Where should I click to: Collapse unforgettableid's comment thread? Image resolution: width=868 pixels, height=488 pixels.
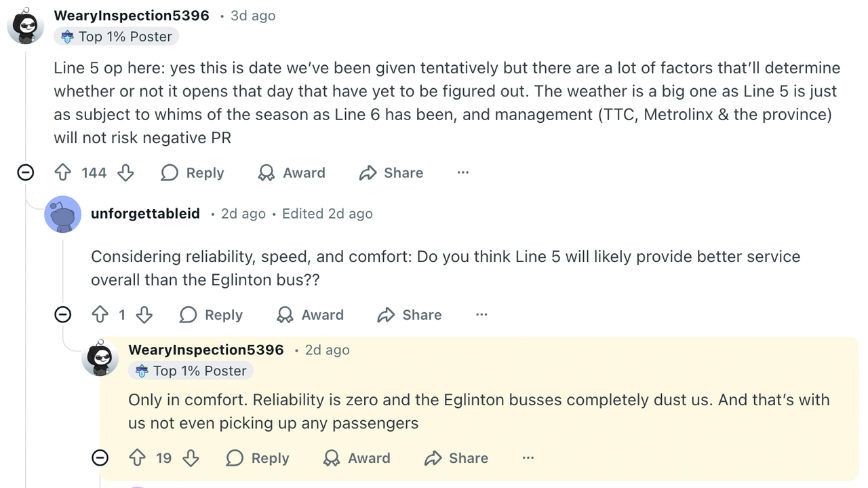click(62, 314)
